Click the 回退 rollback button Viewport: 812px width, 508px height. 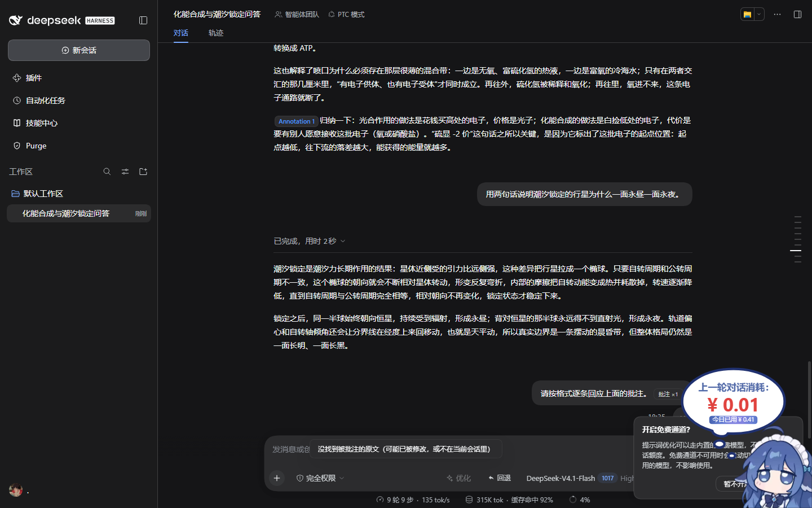click(500, 478)
